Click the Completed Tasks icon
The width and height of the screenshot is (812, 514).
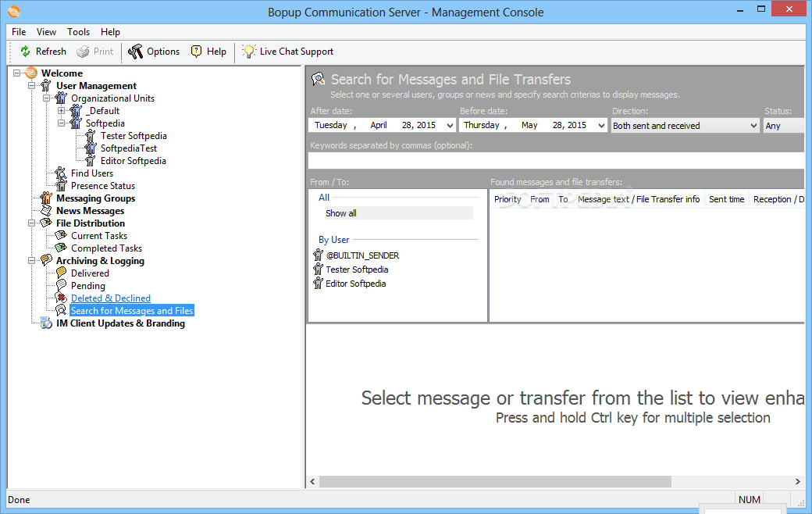[61, 248]
